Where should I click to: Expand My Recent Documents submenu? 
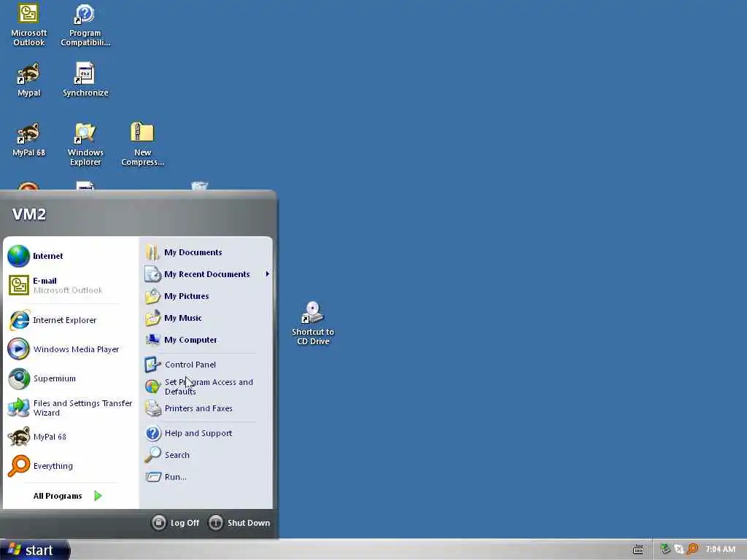pyautogui.click(x=206, y=274)
